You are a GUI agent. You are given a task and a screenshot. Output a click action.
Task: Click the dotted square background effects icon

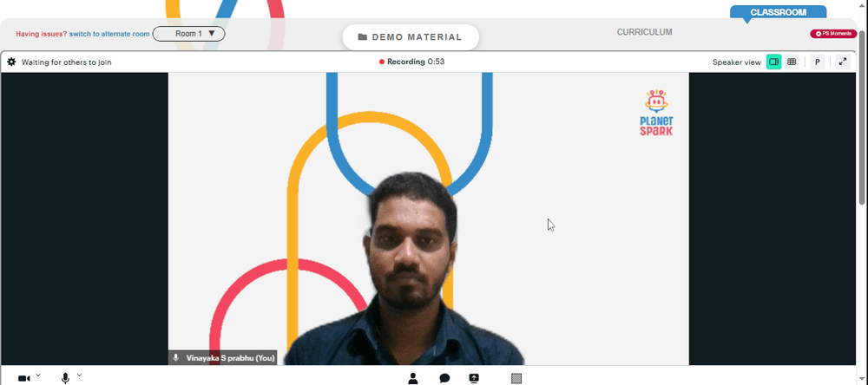click(516, 378)
